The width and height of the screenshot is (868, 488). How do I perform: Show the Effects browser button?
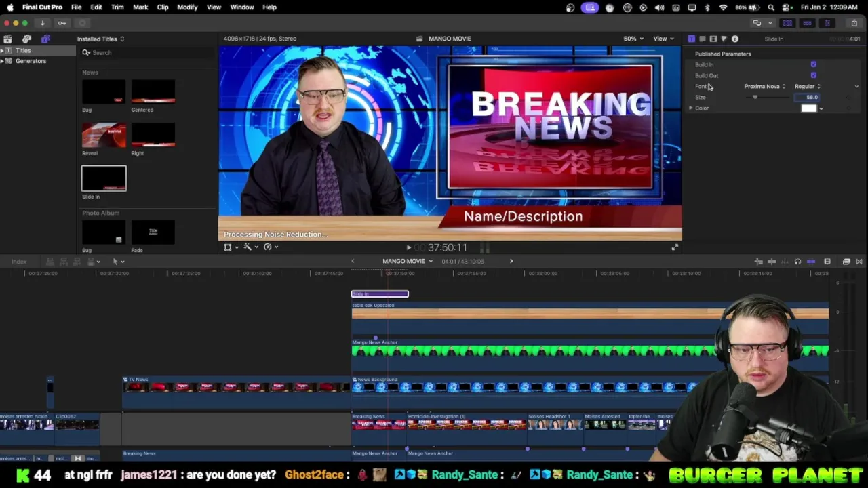(846, 262)
